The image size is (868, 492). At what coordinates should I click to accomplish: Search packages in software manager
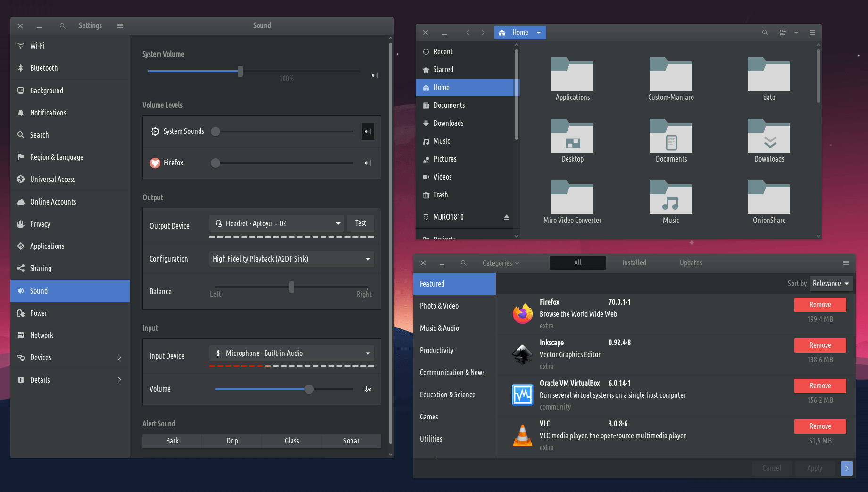pyautogui.click(x=463, y=263)
